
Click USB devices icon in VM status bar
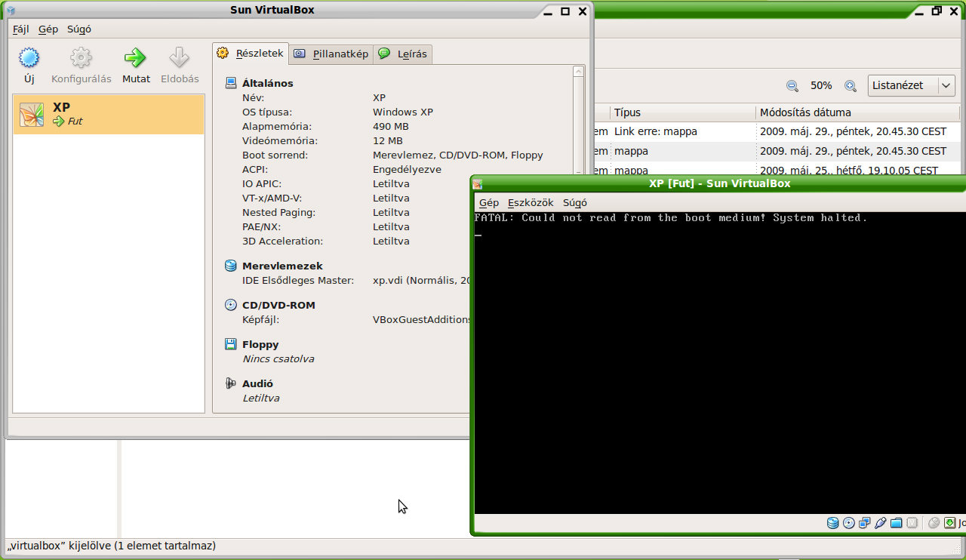[880, 523]
